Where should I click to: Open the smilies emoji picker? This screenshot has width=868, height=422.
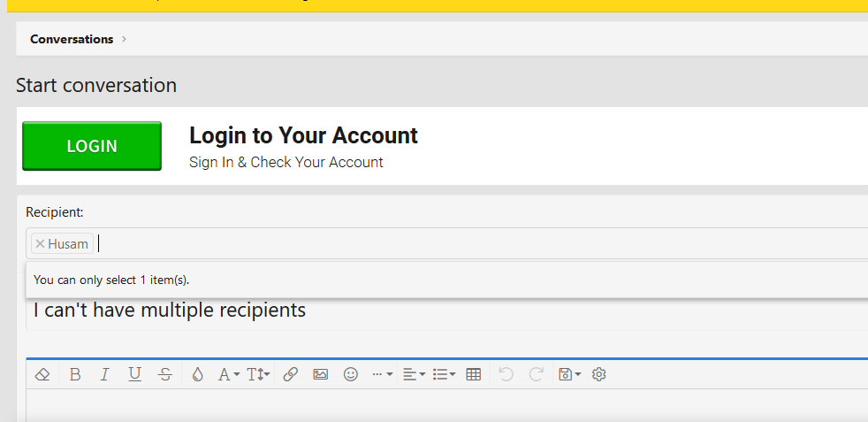click(351, 375)
